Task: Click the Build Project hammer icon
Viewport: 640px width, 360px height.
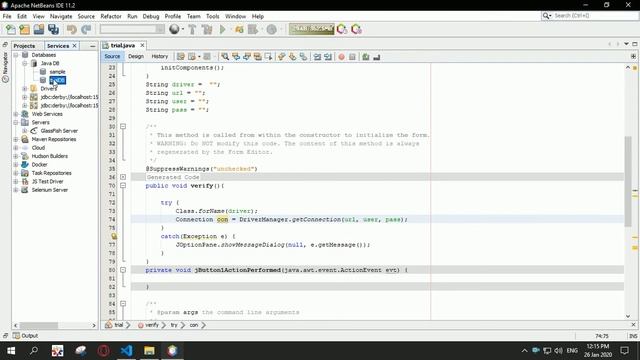Action: click(192, 29)
